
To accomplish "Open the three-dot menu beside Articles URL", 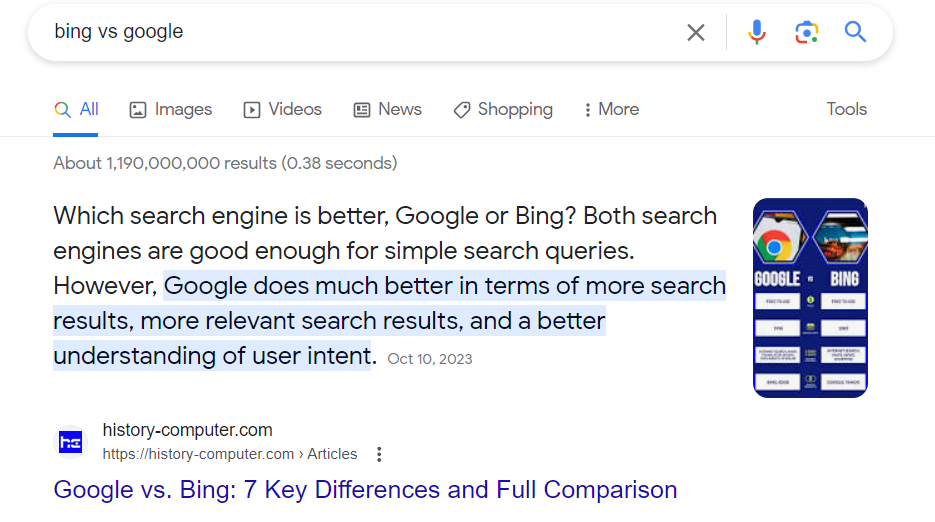I will [379, 455].
